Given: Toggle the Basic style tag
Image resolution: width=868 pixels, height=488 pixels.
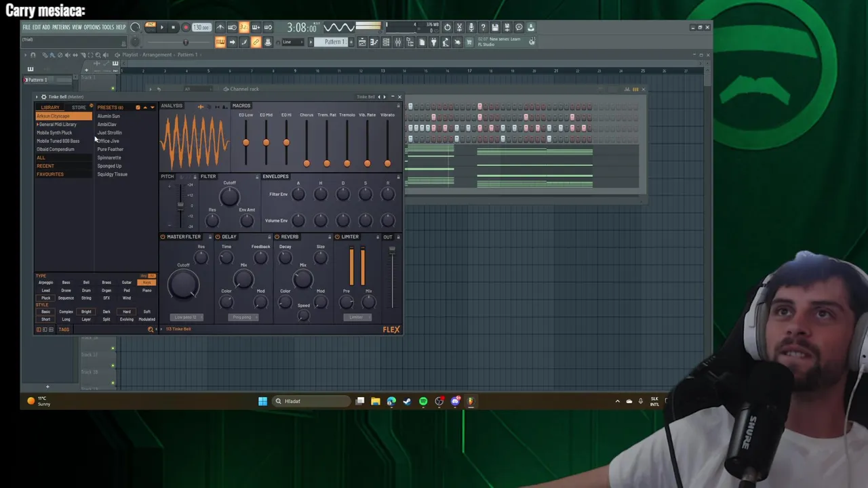Looking at the screenshot, I should click(45, 312).
